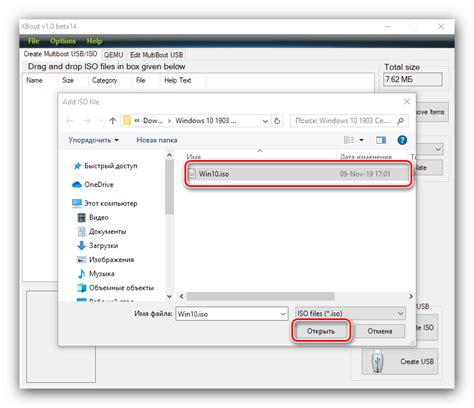Open the Изображения folder

point(106,260)
